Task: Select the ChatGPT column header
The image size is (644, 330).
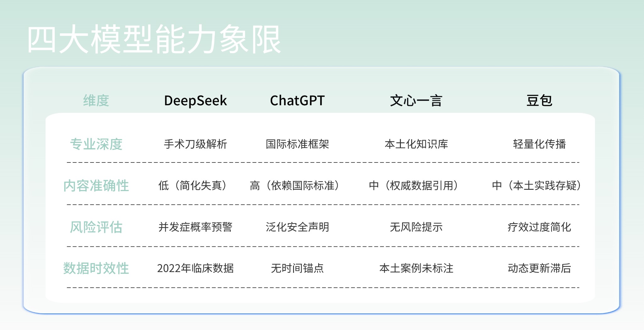Action: pos(297,101)
